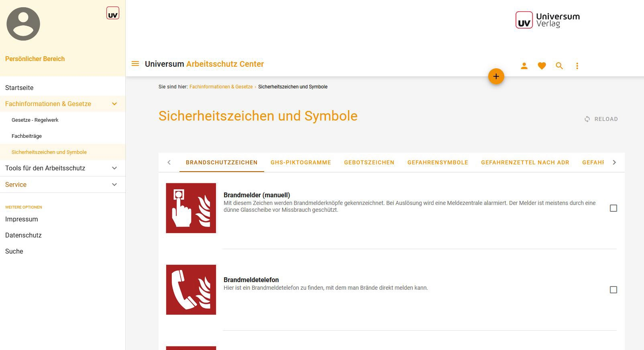Click the search magnifier icon
The width and height of the screenshot is (644, 350).
pos(559,66)
